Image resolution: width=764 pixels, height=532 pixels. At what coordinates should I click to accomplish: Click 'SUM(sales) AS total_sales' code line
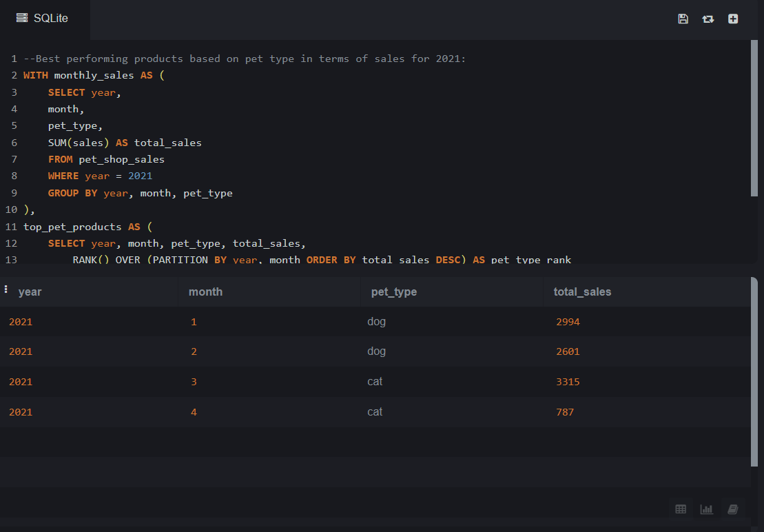click(x=125, y=143)
